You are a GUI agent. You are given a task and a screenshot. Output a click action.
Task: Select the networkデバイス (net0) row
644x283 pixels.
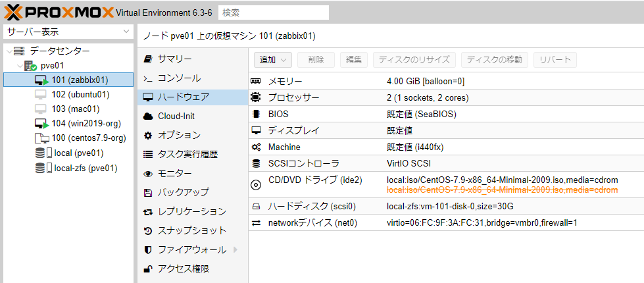(x=446, y=223)
